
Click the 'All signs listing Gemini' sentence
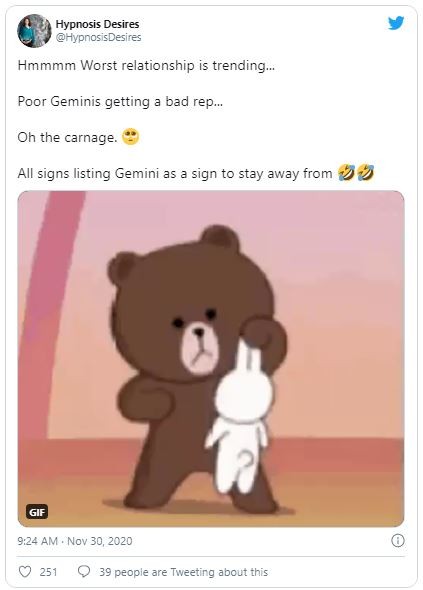(175, 174)
